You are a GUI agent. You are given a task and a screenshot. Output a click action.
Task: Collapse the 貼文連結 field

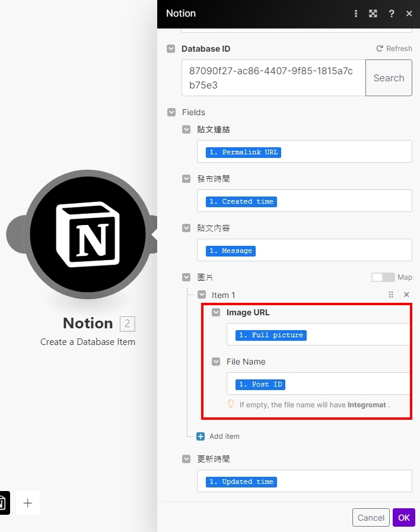[186, 129]
